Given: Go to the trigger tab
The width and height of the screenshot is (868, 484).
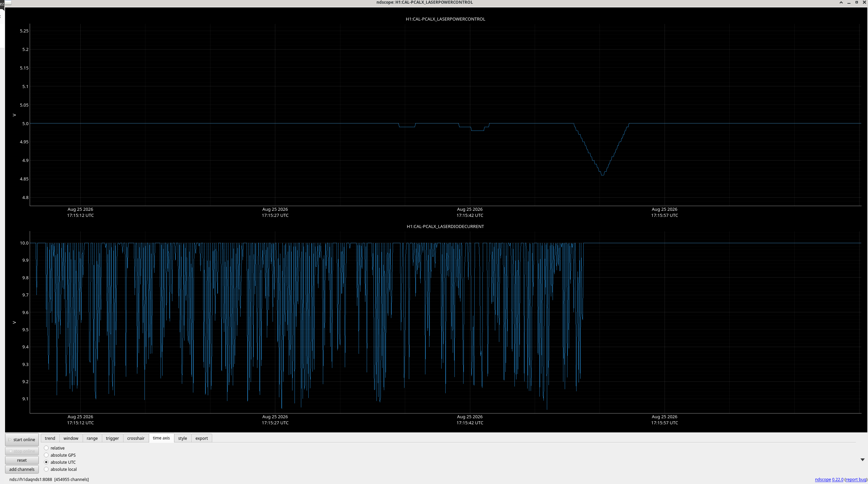Looking at the screenshot, I should pyautogui.click(x=112, y=438).
